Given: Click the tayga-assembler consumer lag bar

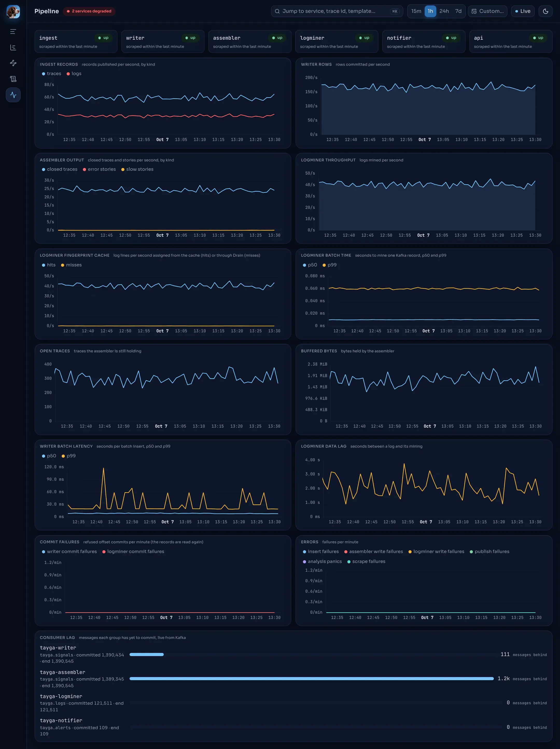Looking at the screenshot, I should pos(312,678).
